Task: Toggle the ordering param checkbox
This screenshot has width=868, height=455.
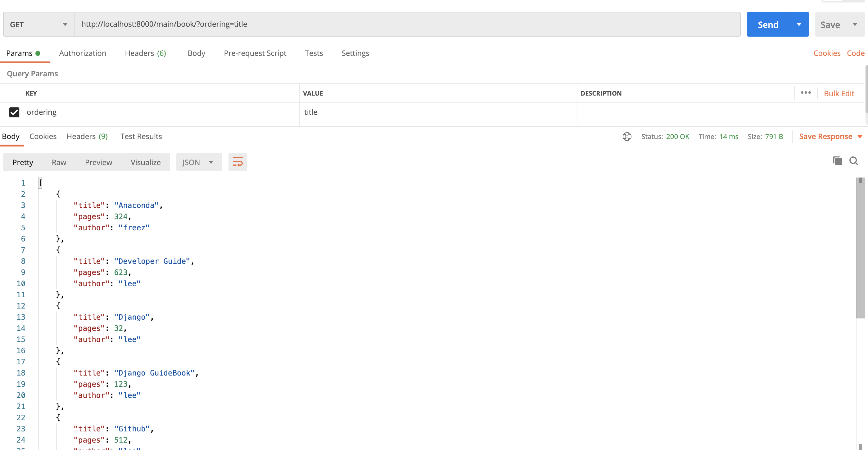Action: coord(14,112)
